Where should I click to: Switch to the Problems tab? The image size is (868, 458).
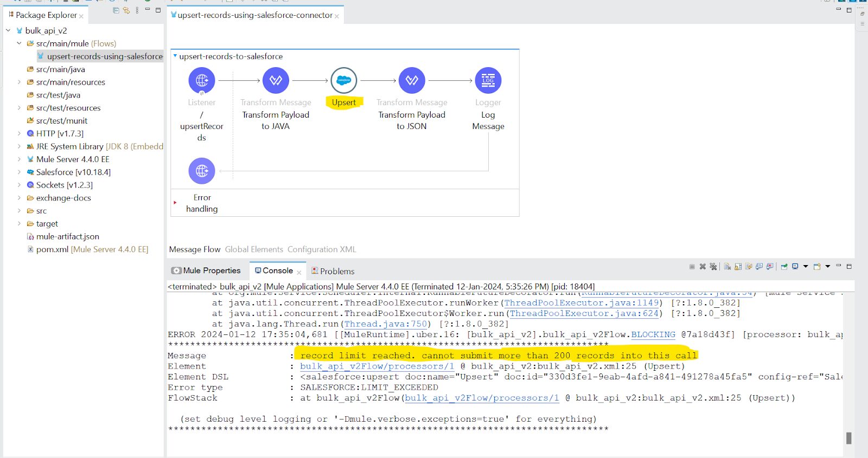(x=333, y=271)
